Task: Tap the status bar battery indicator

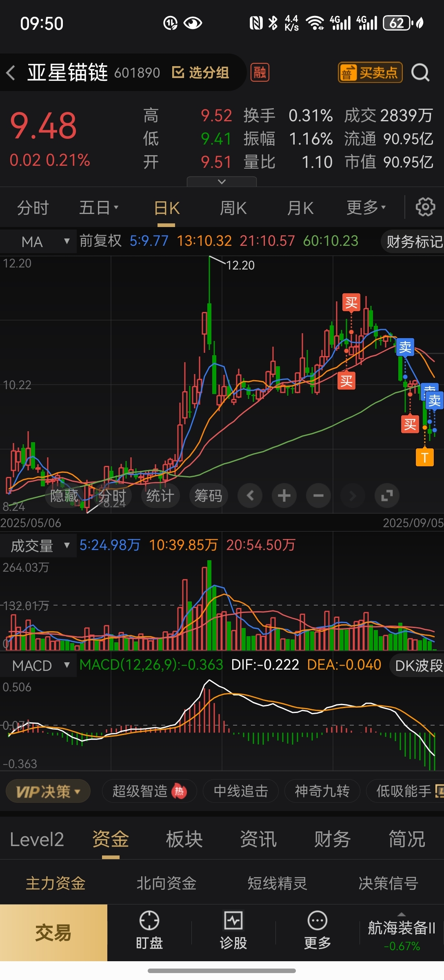Action: pos(398,23)
